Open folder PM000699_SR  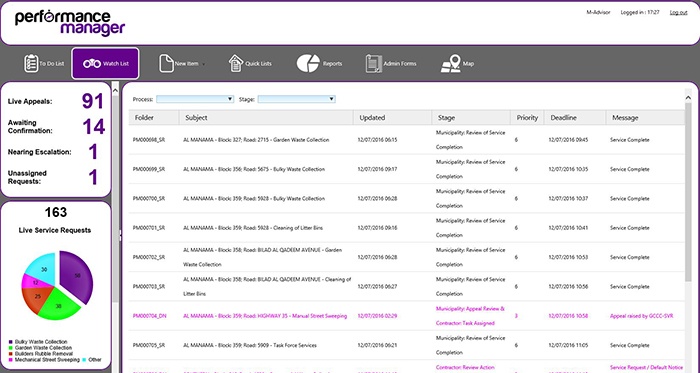tap(149, 169)
